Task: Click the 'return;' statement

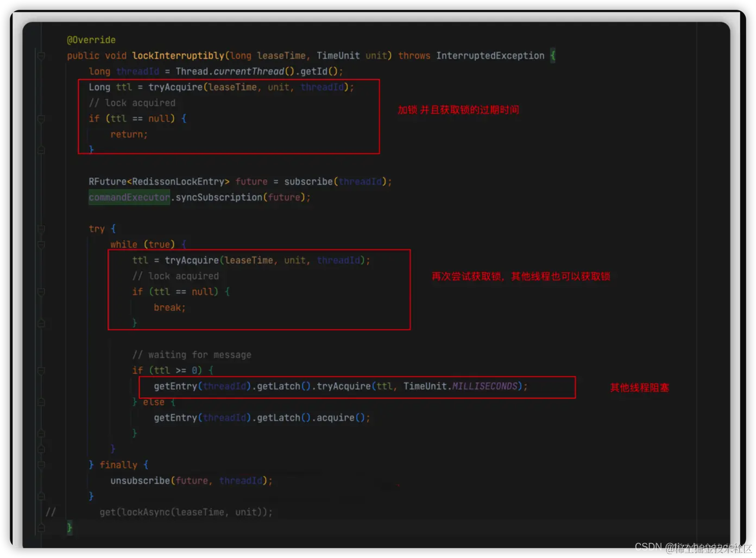Action: coord(129,134)
